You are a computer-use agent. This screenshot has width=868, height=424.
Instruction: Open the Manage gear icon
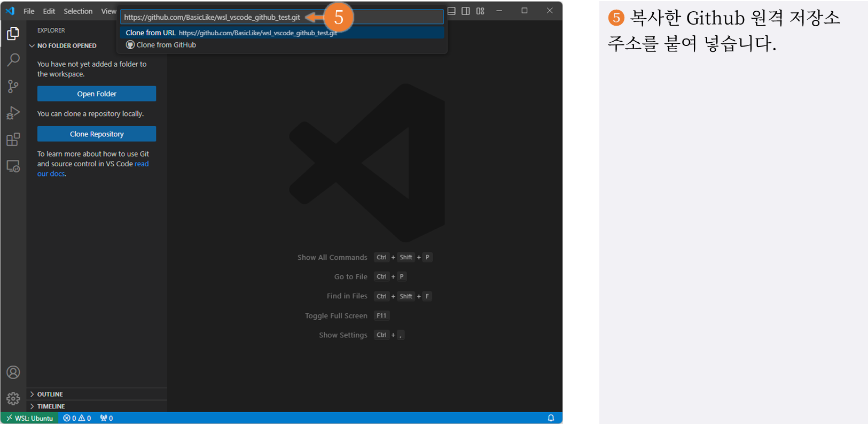coord(13,398)
